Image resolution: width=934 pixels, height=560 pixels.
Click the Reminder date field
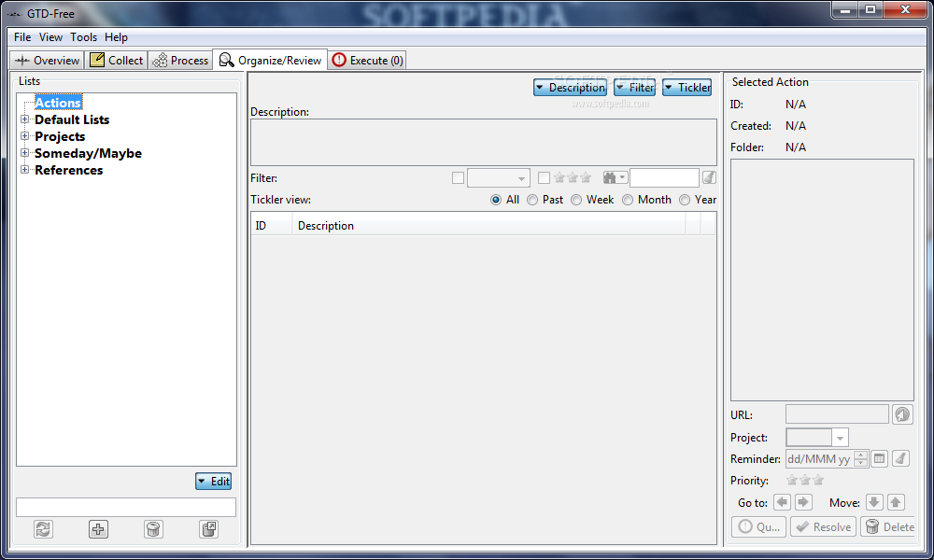pos(820,459)
